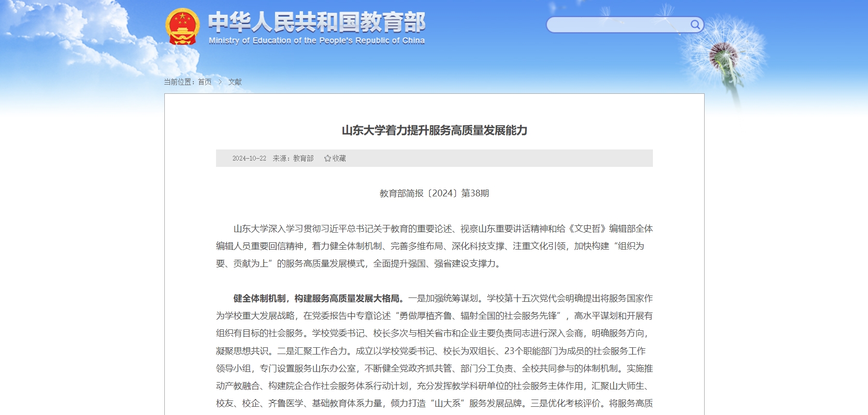
Task: Click the line beginning 凝聚思想共识
Action: 431,351
